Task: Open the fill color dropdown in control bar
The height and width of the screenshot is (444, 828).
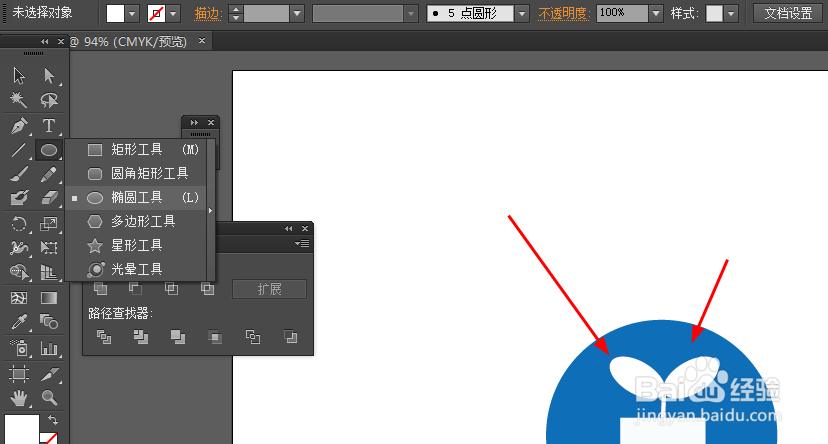Action: coord(132,14)
